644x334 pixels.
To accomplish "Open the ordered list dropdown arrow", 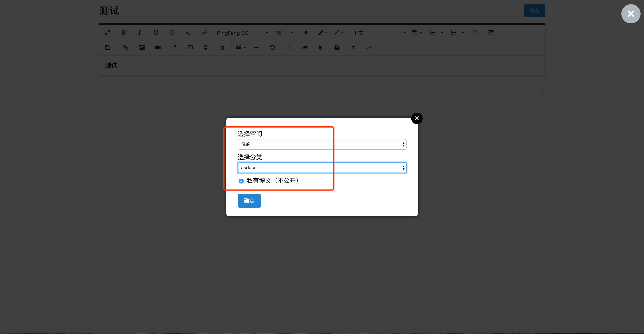I will (x=442, y=32).
